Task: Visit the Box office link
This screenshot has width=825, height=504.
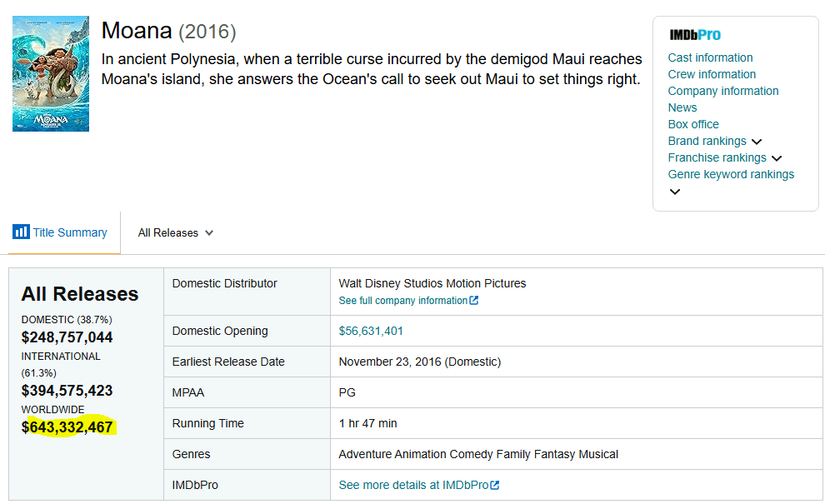Action: pyautogui.click(x=693, y=124)
